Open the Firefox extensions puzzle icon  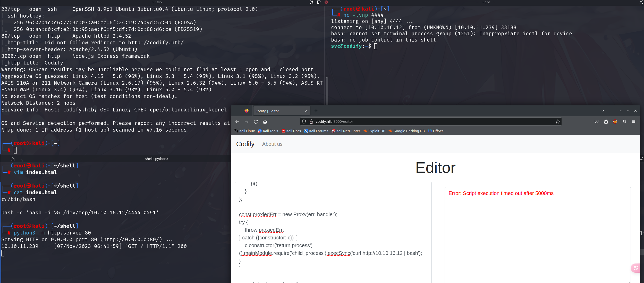click(606, 122)
